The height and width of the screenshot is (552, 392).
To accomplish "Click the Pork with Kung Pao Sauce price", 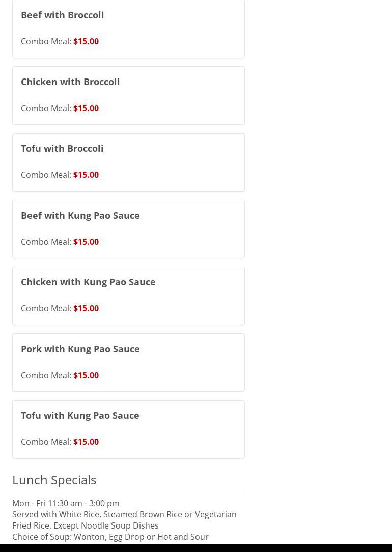I will pyautogui.click(x=86, y=375).
